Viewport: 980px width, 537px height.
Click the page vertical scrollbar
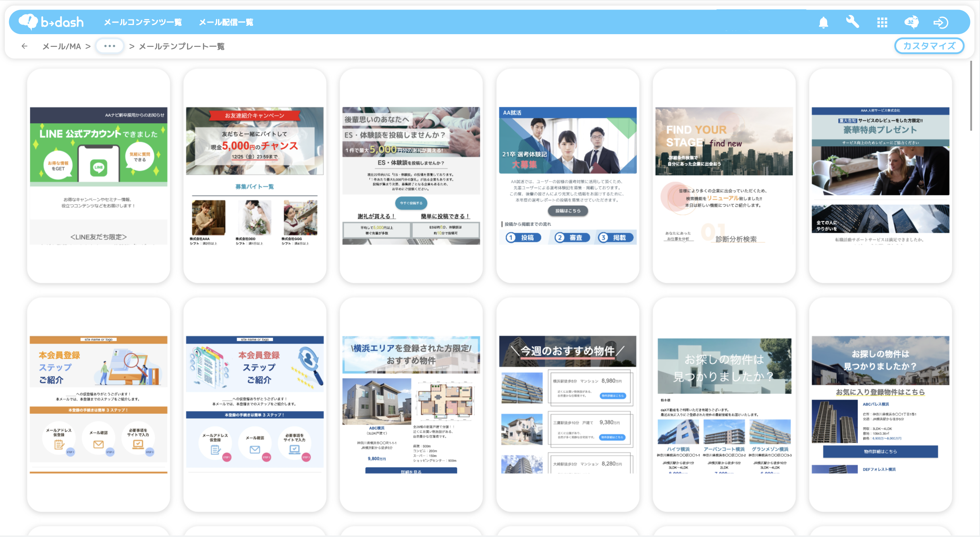point(971,95)
